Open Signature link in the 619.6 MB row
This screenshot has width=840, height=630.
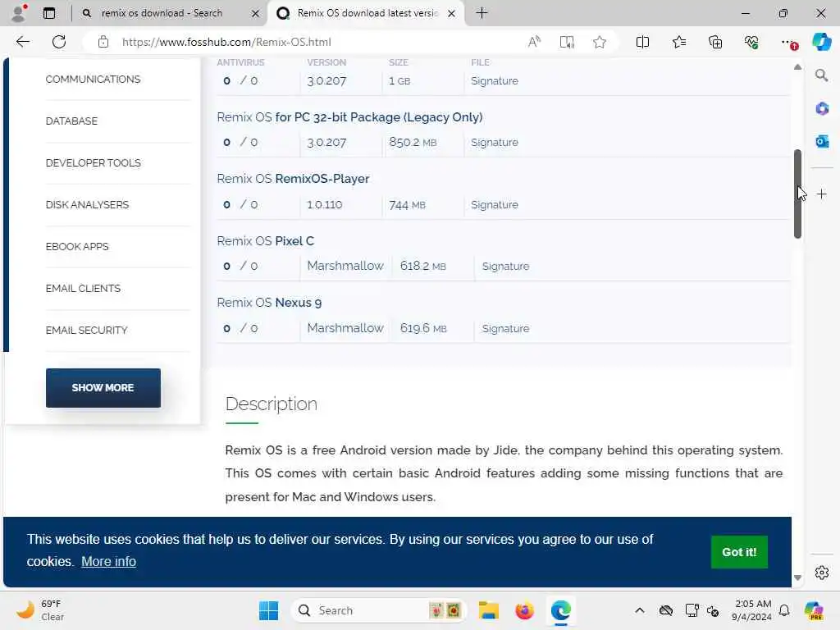tap(505, 328)
